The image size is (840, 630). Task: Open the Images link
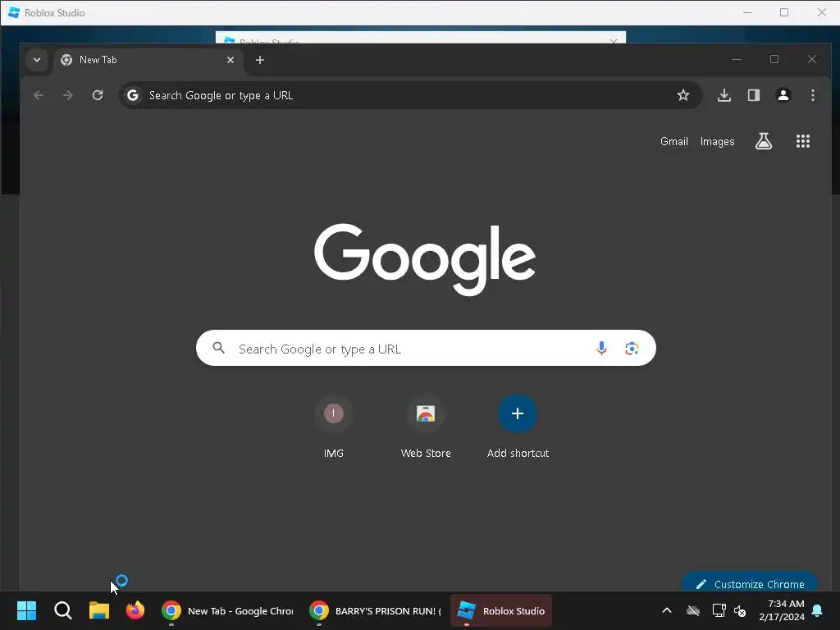(717, 141)
